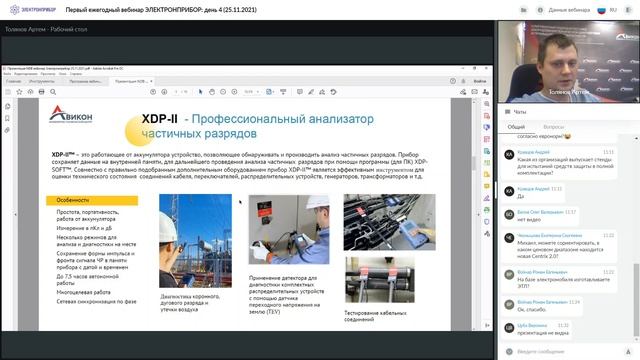Click the Zoom in plus icon

234,92
